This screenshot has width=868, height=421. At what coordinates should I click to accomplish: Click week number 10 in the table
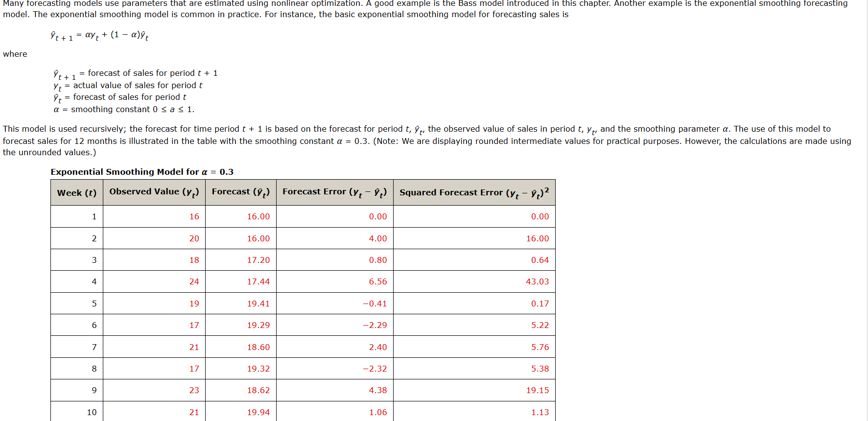coord(92,412)
